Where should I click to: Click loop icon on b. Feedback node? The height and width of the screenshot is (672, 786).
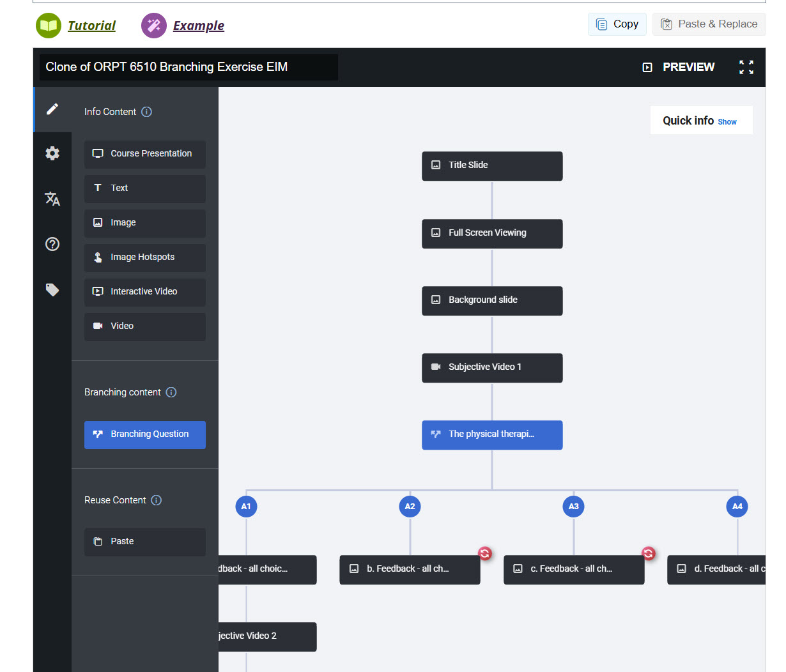485,554
